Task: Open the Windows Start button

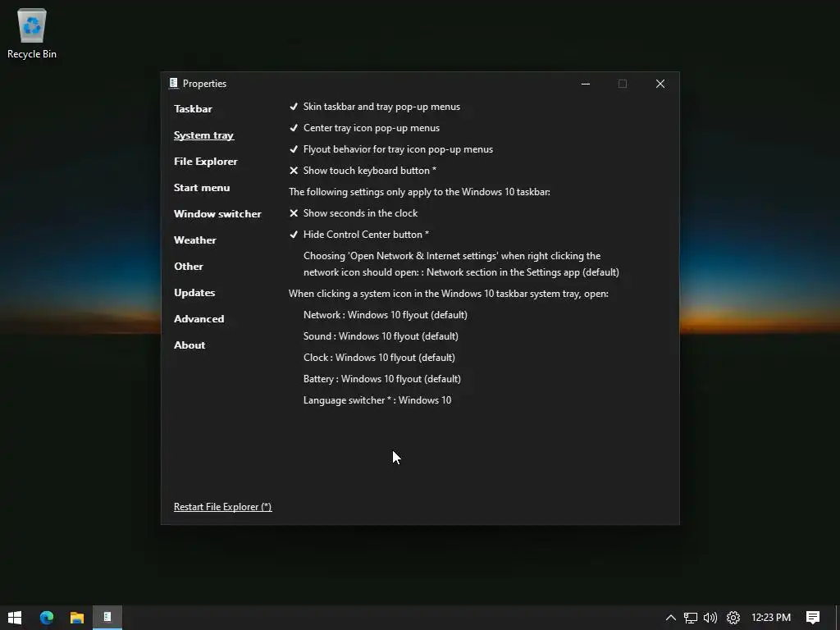Action: (15, 618)
